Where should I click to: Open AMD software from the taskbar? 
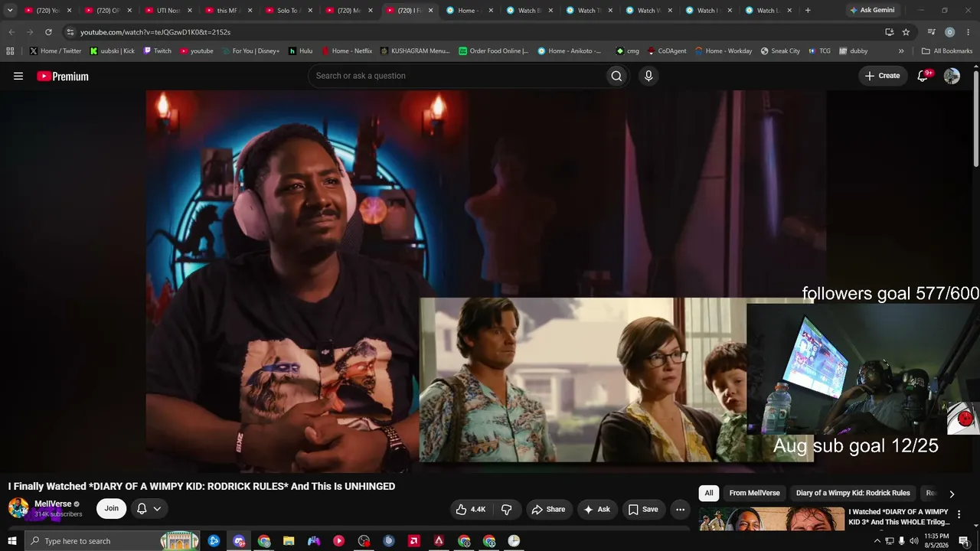coord(413,541)
